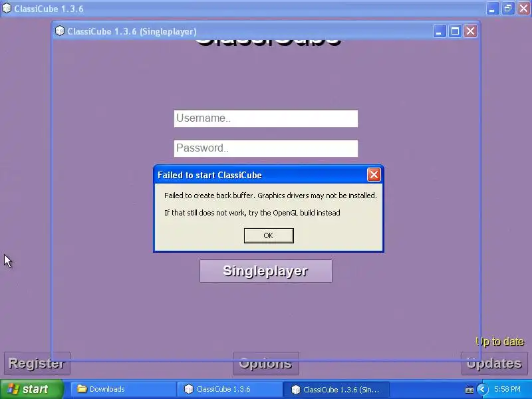Close the Failed to start ClassiCube dialog
Viewport: 532px width, 399px height.
coord(374,175)
